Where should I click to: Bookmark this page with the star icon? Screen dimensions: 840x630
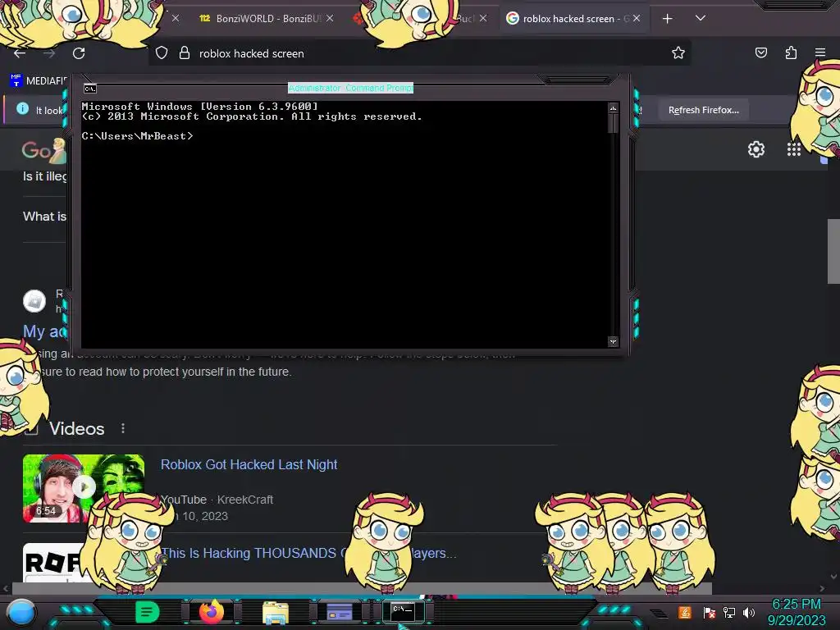pyautogui.click(x=678, y=52)
